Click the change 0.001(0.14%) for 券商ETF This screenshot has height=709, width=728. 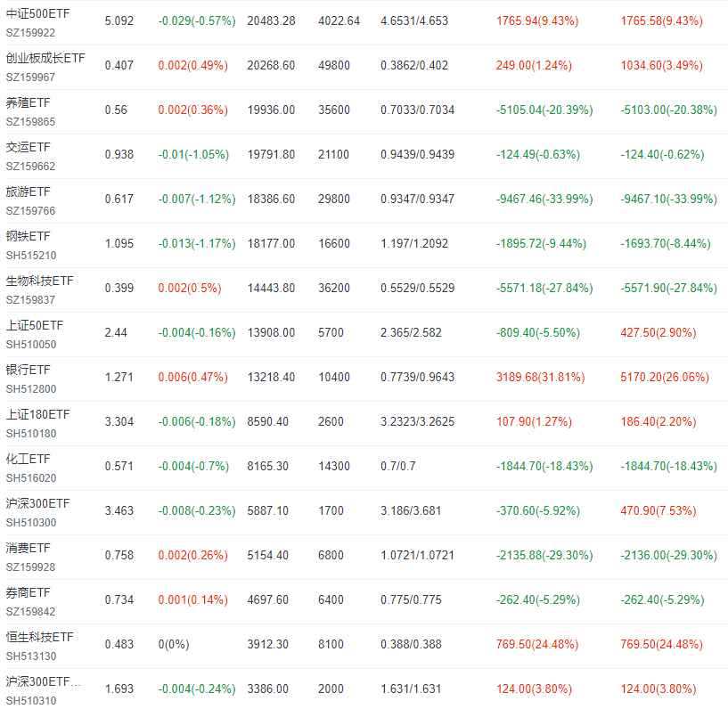pos(192,600)
